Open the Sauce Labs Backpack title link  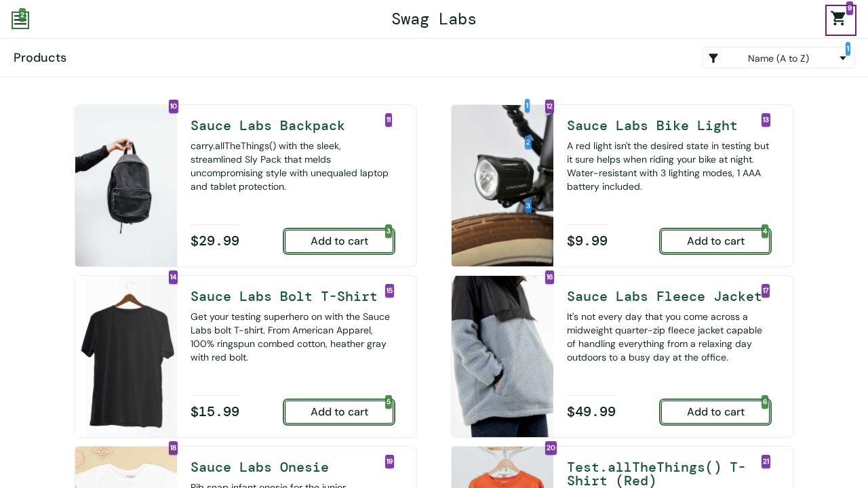click(x=268, y=125)
